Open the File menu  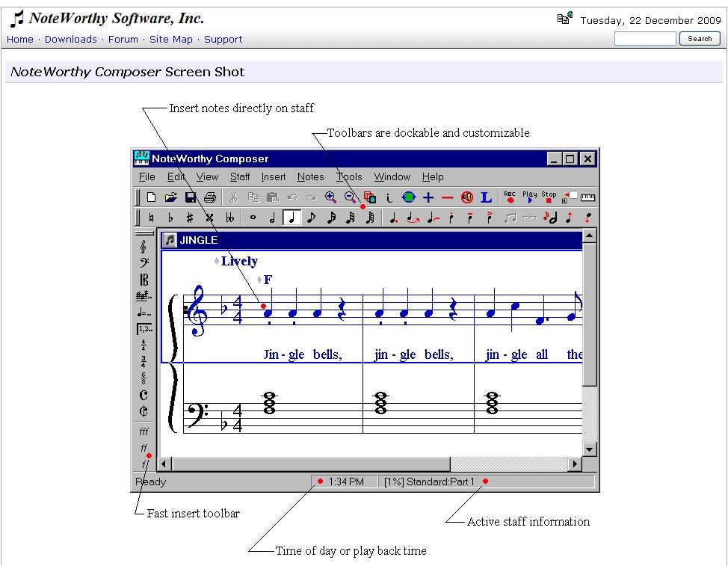click(146, 177)
